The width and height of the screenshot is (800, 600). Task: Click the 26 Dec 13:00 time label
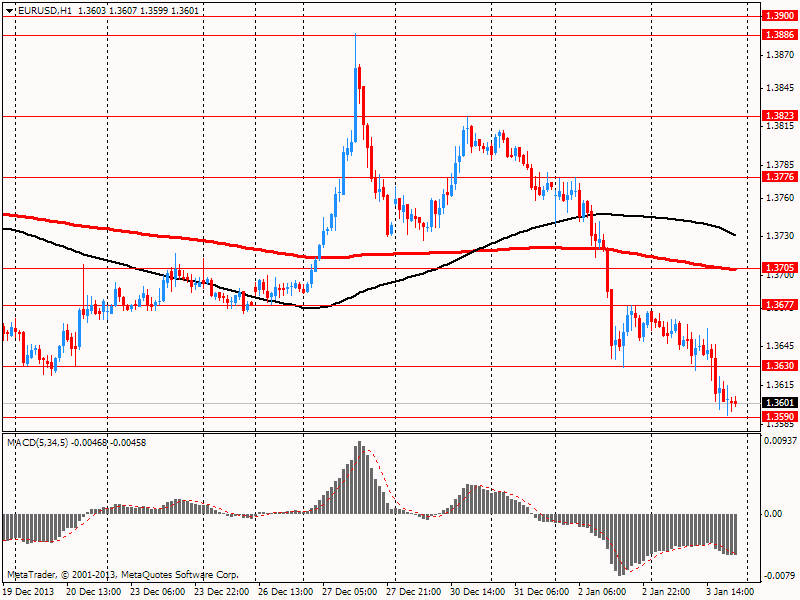[286, 592]
